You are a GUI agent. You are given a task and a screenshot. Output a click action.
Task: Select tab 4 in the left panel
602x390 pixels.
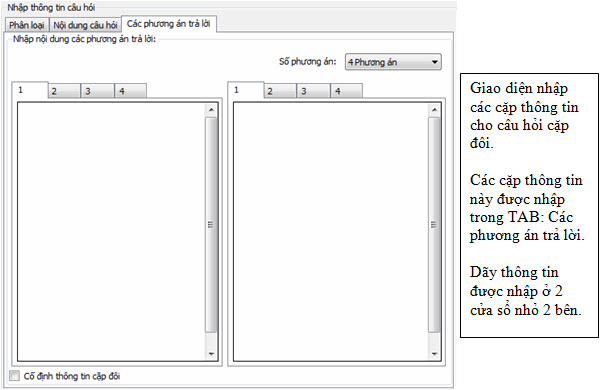[x=131, y=91]
